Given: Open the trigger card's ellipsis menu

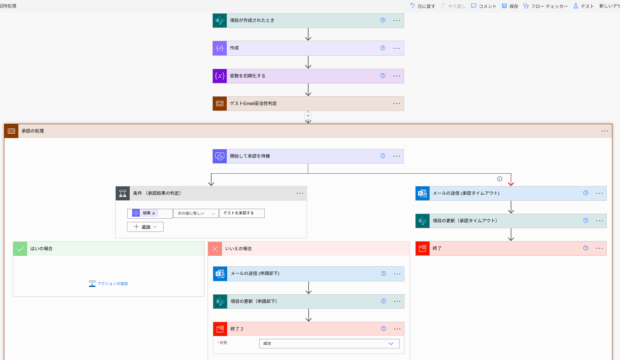Looking at the screenshot, I should 397,21.
